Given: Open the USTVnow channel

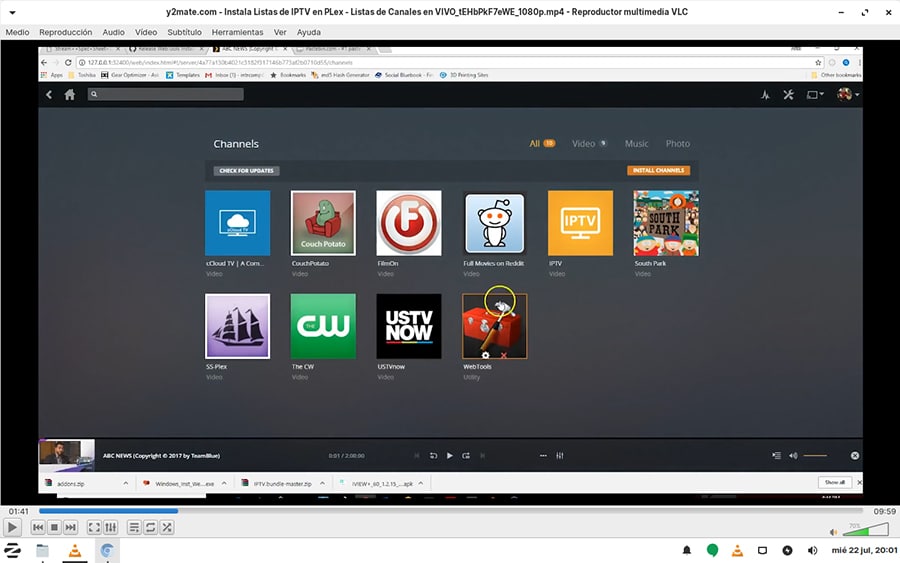Looking at the screenshot, I should 409,326.
